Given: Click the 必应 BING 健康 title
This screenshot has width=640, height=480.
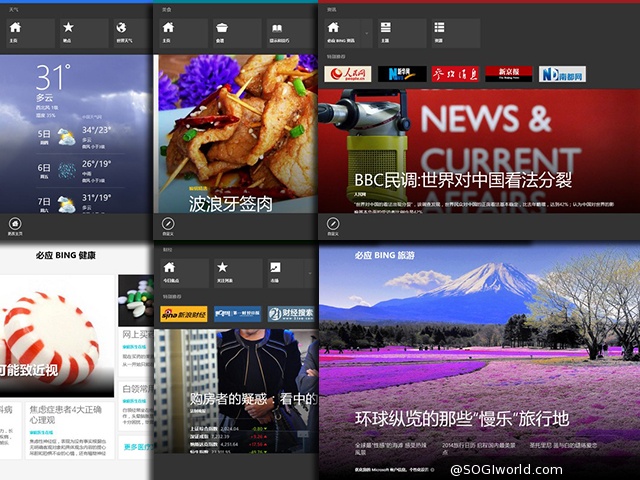Looking at the screenshot, I should coord(65,256).
